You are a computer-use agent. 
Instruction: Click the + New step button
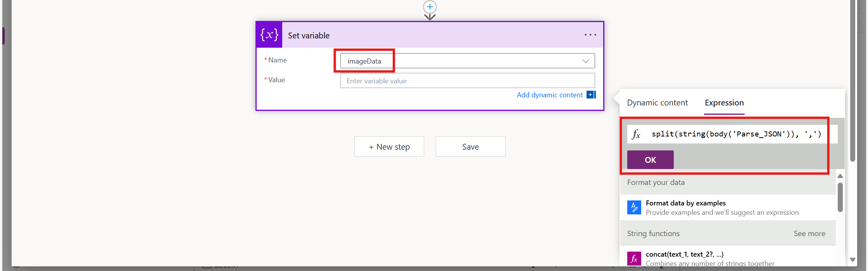(389, 147)
